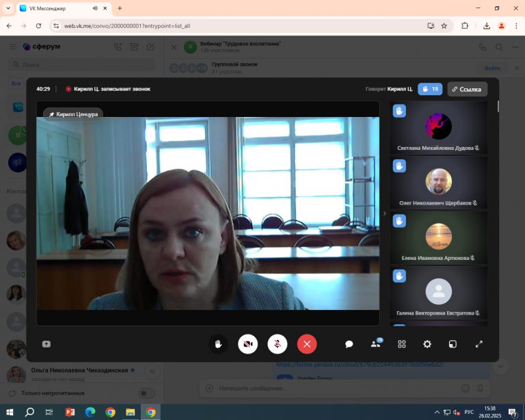Image resolution: width=525 pixels, height=420 pixels.
Task: Collapse the participants side panel
Action: click(x=384, y=213)
